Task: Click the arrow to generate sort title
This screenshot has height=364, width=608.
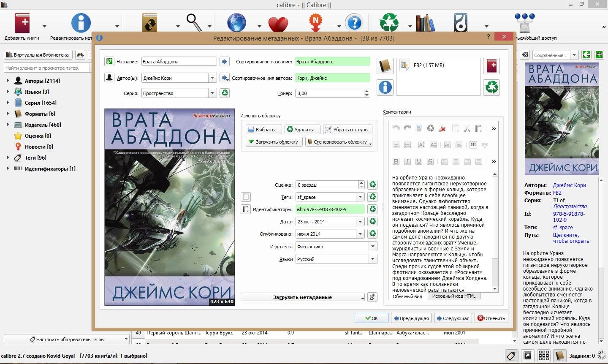Action: coord(225,61)
